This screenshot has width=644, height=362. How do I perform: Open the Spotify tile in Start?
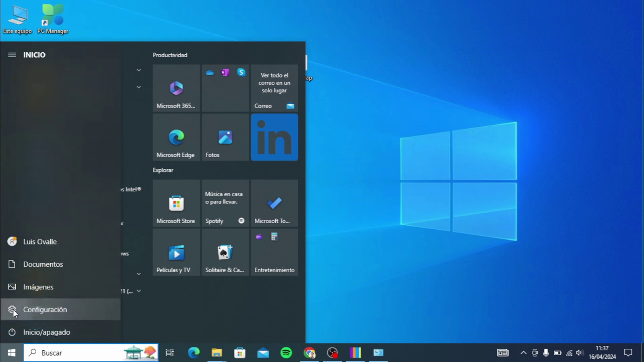click(x=225, y=203)
